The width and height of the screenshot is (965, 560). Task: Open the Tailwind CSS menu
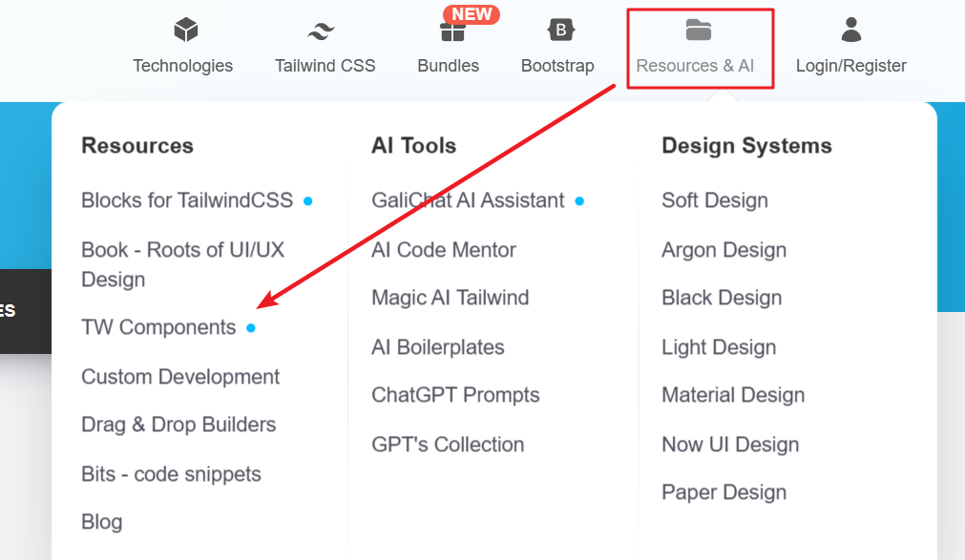[325, 66]
